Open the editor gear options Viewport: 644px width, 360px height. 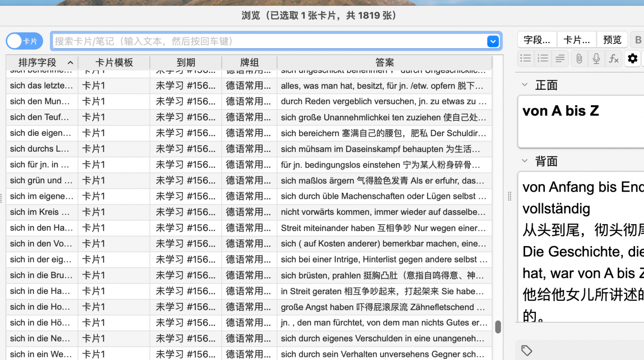point(632,58)
